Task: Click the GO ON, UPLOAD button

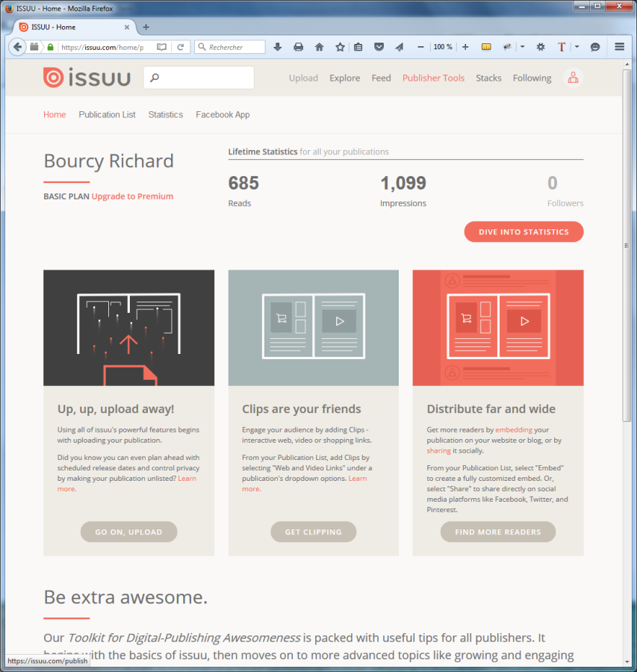Action: coord(128,532)
